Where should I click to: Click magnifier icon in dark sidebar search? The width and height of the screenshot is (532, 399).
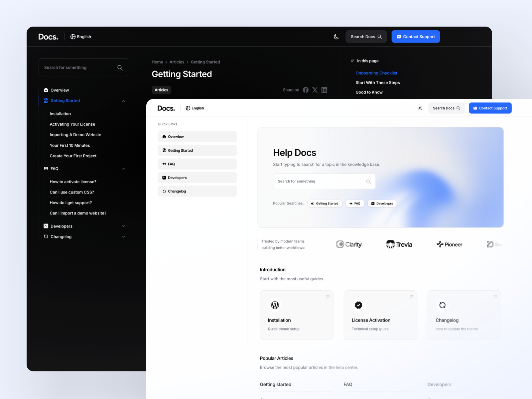coord(120,67)
